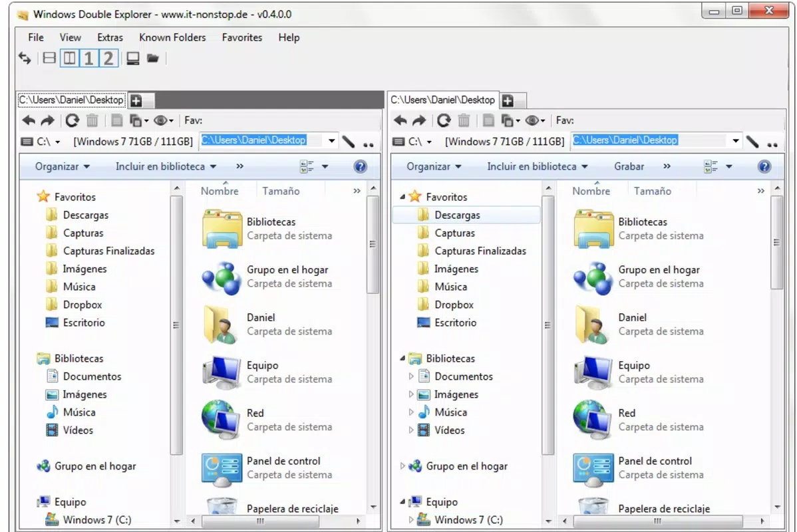Change view icon in the right pane
The width and height of the screenshot is (797, 532).
pyautogui.click(x=711, y=167)
